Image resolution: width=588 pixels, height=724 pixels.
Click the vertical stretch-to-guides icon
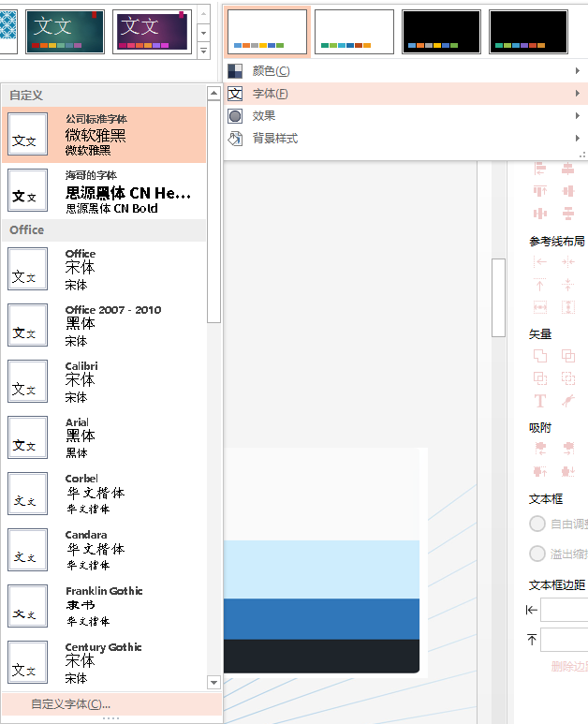(x=568, y=307)
